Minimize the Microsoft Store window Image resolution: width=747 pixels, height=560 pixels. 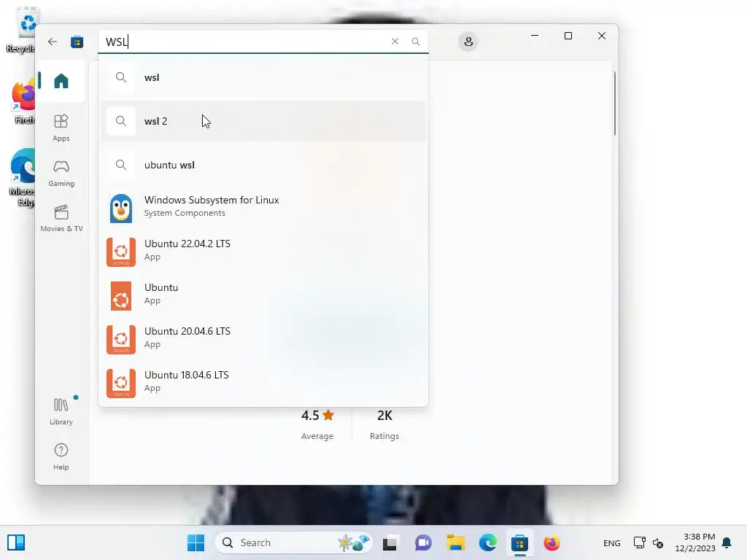click(535, 36)
